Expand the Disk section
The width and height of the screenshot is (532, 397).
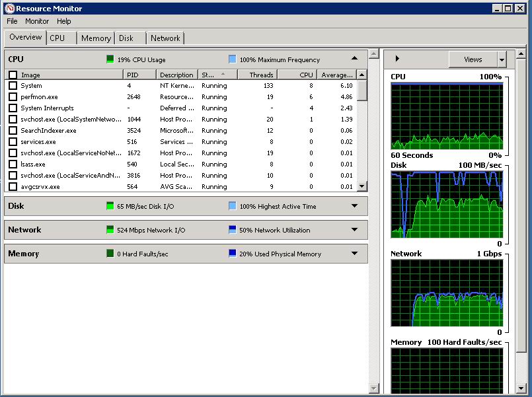[x=355, y=206]
